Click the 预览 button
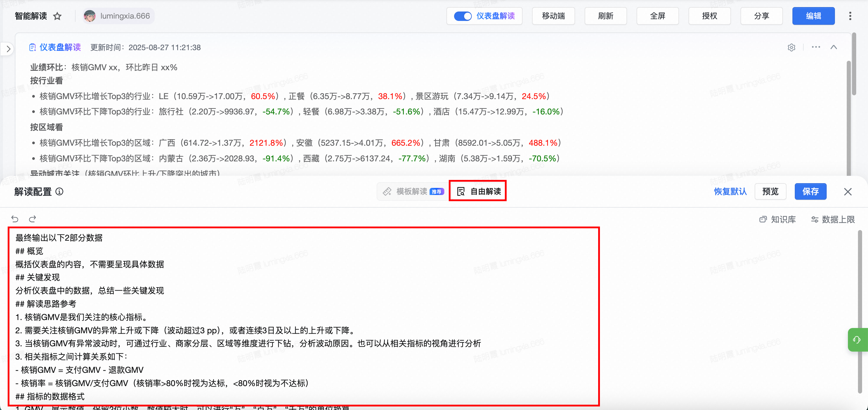Screen dimensions: 868x410 click(770, 191)
